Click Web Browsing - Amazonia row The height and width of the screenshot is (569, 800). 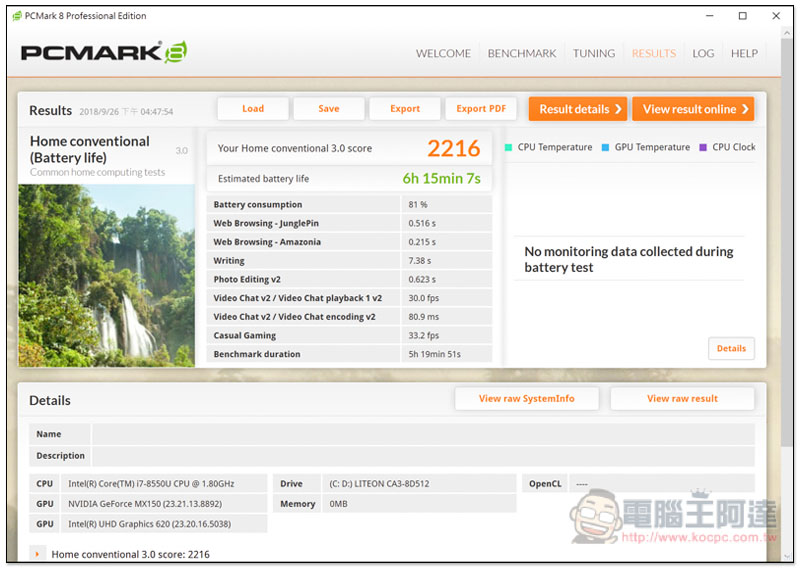point(349,242)
